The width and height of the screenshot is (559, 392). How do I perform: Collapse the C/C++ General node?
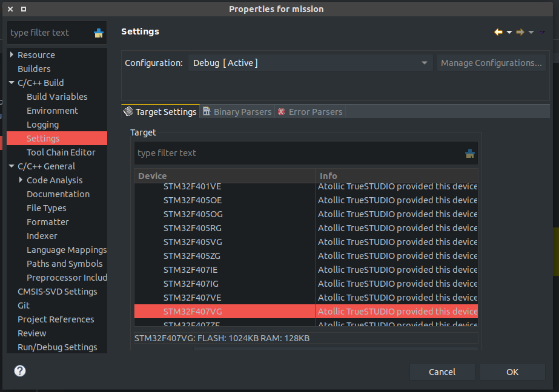coord(12,166)
